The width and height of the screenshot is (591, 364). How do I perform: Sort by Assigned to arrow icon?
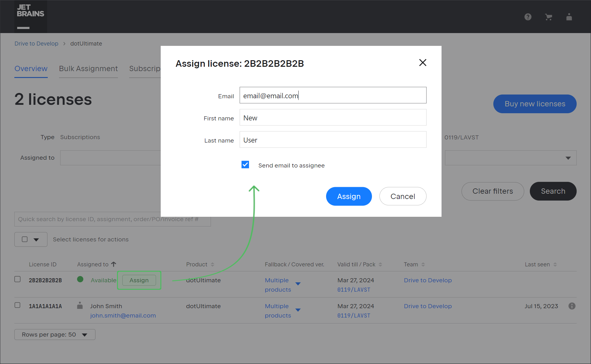tap(114, 264)
